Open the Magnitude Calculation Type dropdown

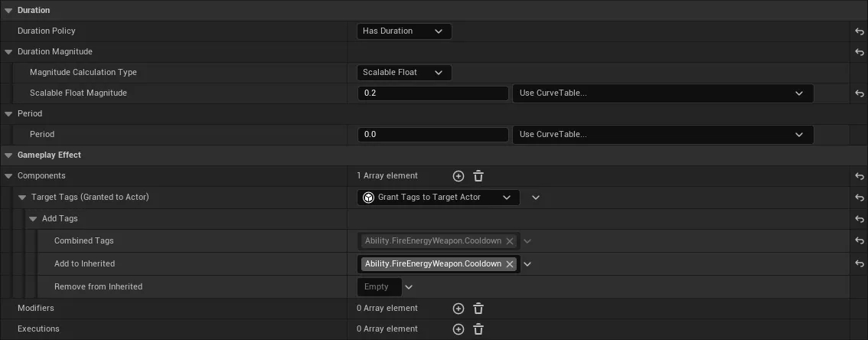[x=404, y=73]
